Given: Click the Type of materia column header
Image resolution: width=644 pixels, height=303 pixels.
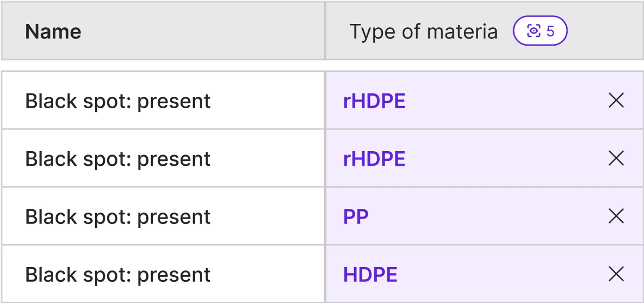Looking at the screenshot, I should 423,31.
